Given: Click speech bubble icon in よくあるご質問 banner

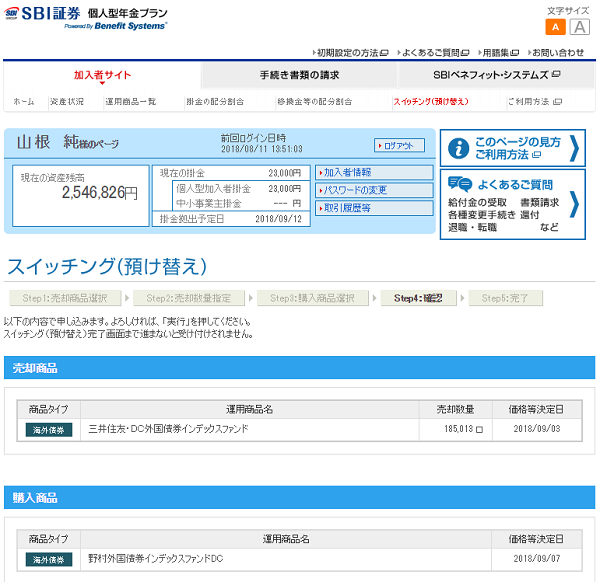Looking at the screenshot, I should coord(460,184).
